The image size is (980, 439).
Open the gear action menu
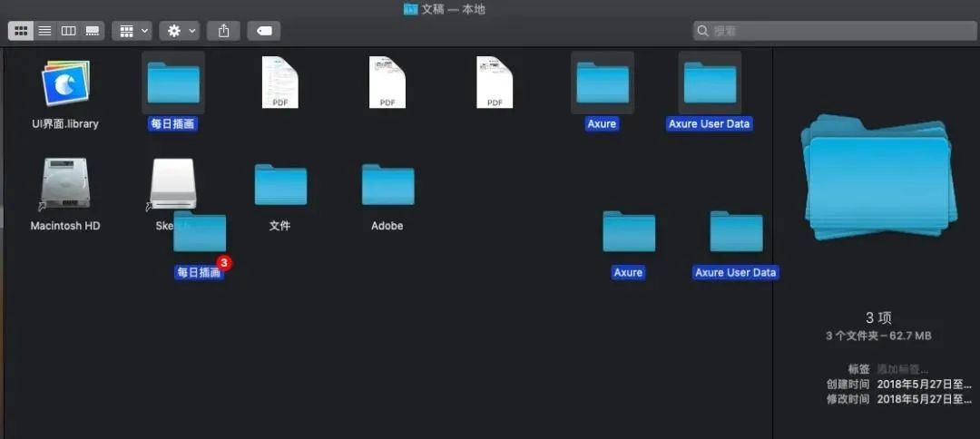tap(179, 31)
